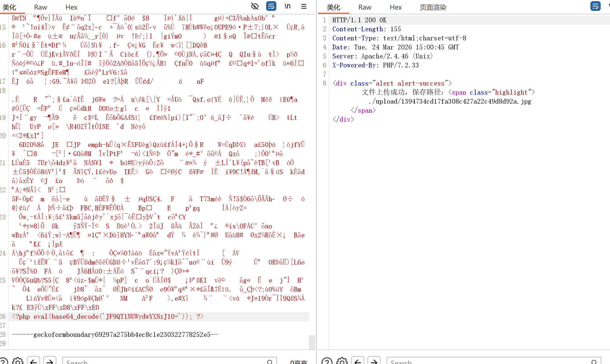Go to previous match in response search
This screenshot has width=610, height=364.
coord(358,361)
